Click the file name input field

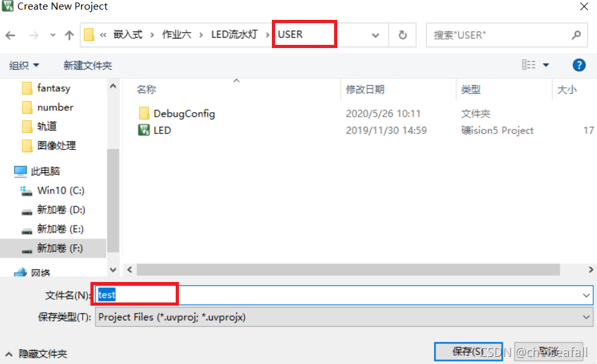[x=344, y=295]
